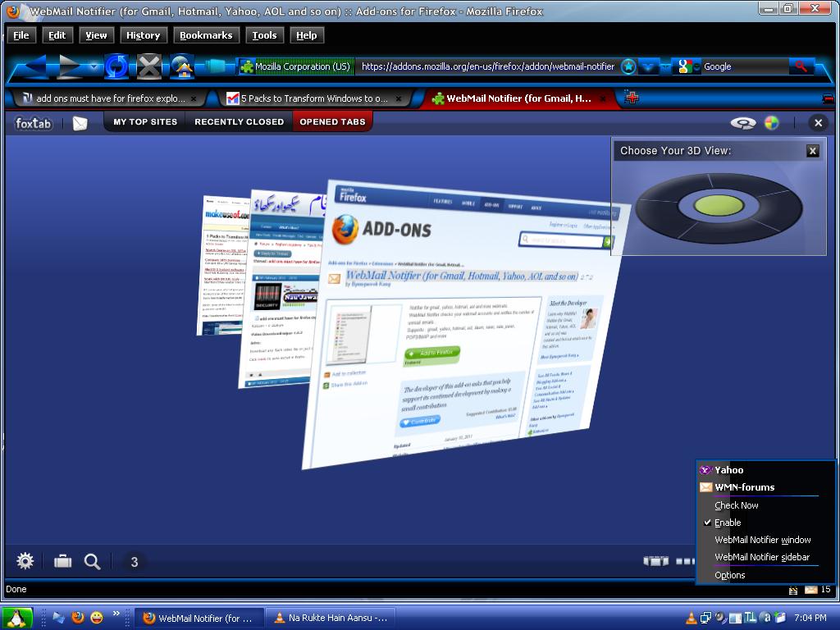Switch to WebMail Notifier Firefox taskbar button
The image size is (840, 630).
(x=199, y=619)
